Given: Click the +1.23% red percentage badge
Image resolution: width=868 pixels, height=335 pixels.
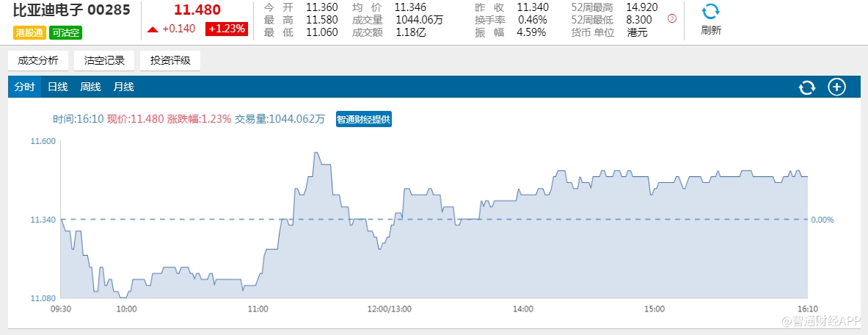Looking at the screenshot, I should click(x=227, y=29).
